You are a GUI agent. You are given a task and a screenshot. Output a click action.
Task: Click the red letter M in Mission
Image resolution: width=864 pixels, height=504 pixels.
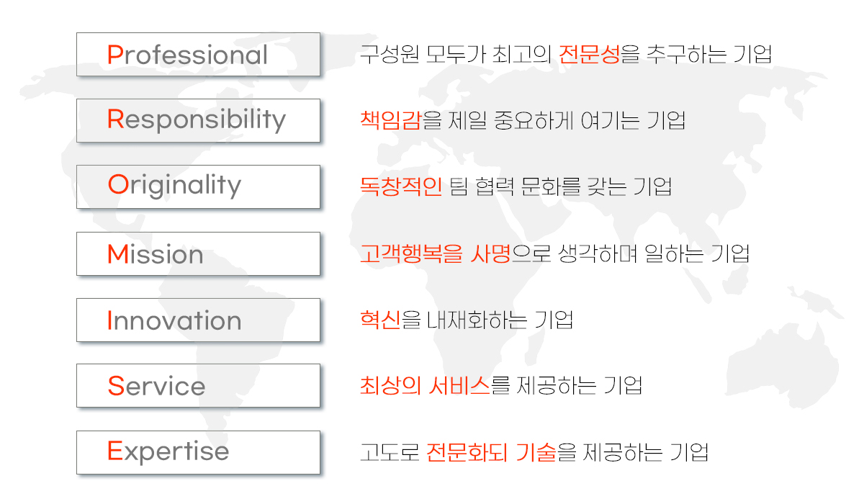pyautogui.click(x=117, y=254)
